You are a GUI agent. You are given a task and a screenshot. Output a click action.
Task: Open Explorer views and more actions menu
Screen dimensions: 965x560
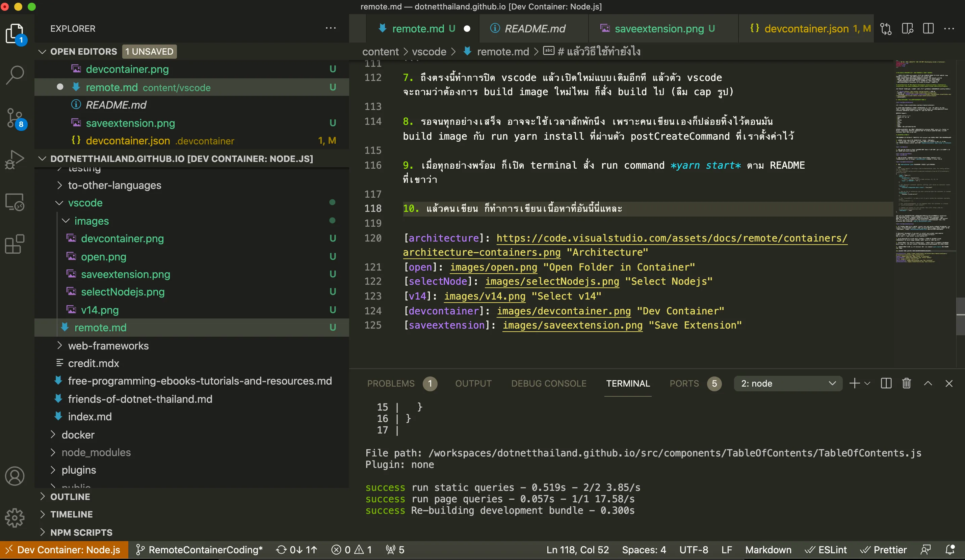(x=331, y=28)
